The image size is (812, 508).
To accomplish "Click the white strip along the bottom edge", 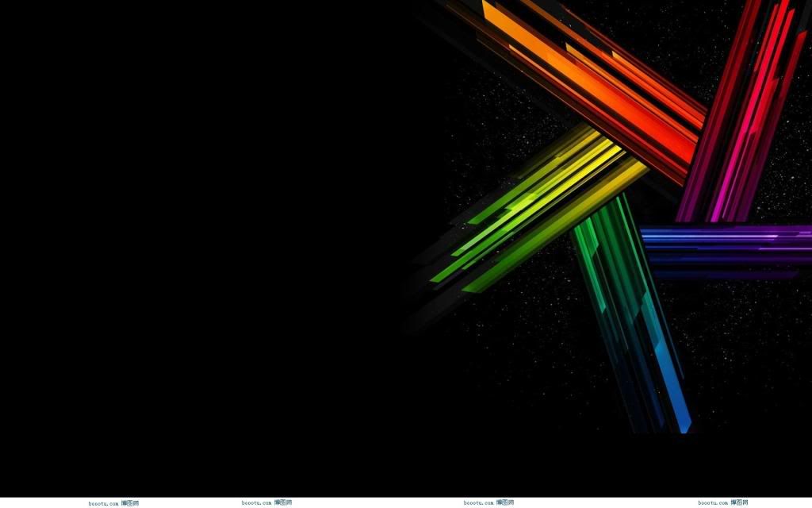I will pos(396,502).
